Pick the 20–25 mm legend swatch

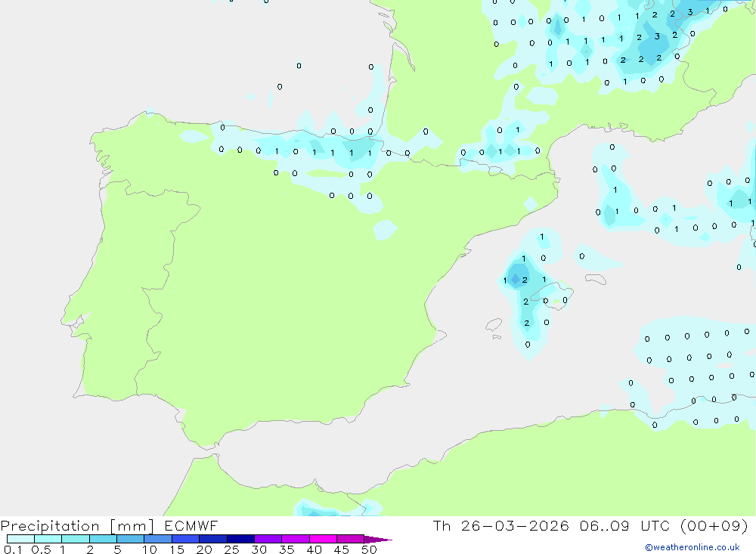213,539
